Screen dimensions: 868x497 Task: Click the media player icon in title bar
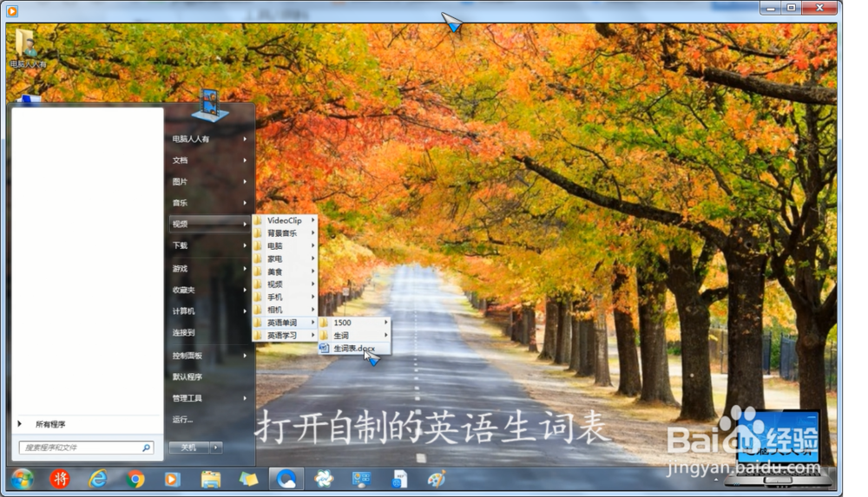click(x=11, y=10)
